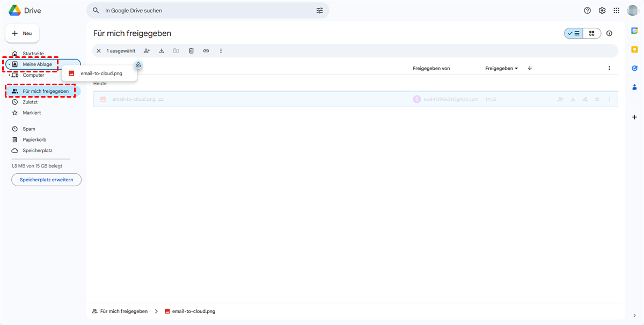Click the move-to-folder toolbar icon

[x=176, y=51]
